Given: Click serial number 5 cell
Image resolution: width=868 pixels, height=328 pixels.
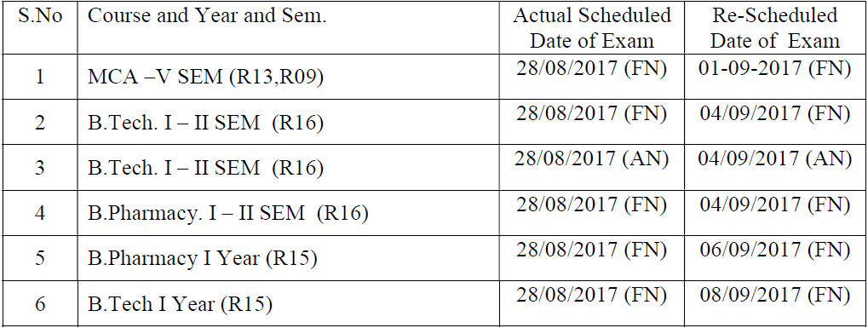Looking at the screenshot, I should [x=40, y=258].
